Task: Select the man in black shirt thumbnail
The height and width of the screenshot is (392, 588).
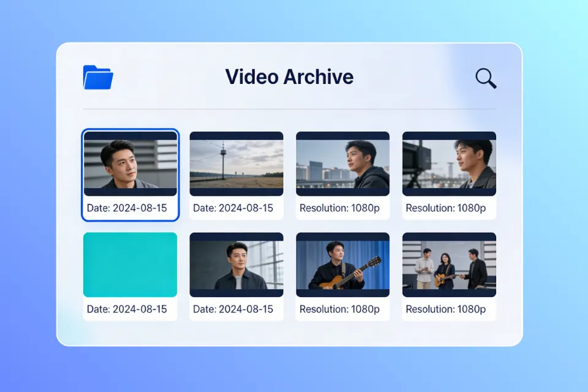Action: (236, 265)
